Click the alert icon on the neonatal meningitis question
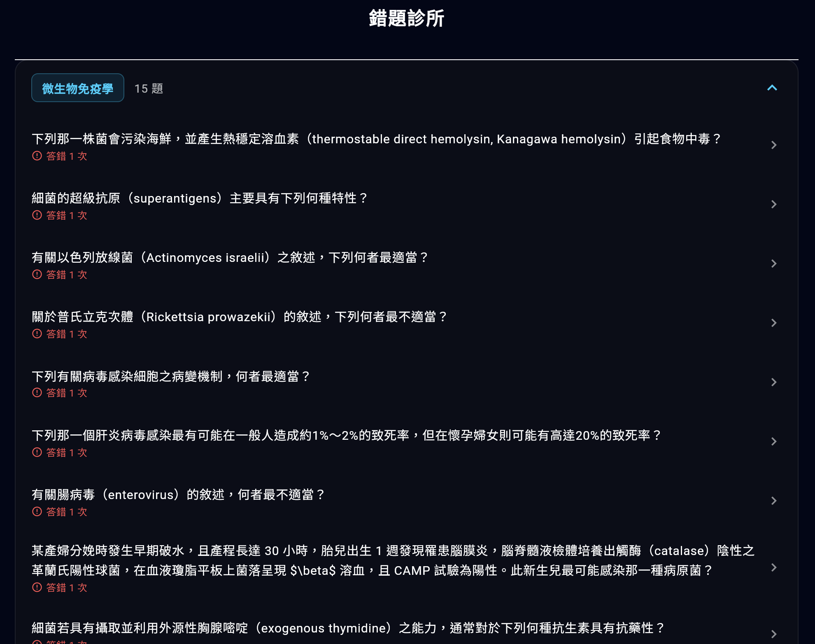Screen dimensions: 815x644 tap(37, 588)
